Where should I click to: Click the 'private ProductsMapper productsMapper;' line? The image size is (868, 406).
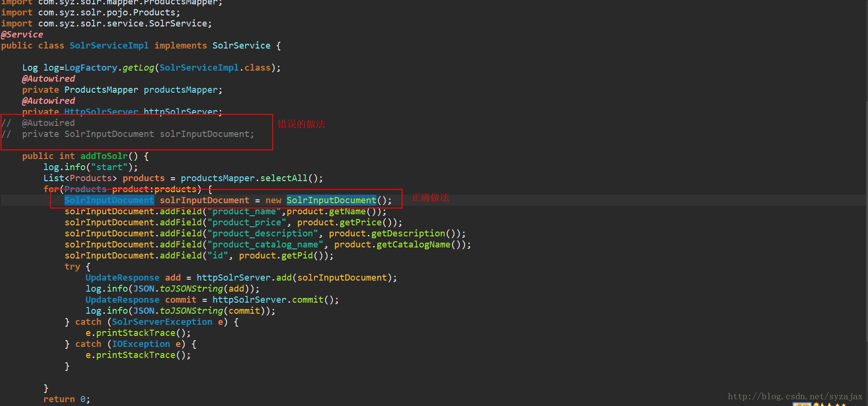[122, 90]
